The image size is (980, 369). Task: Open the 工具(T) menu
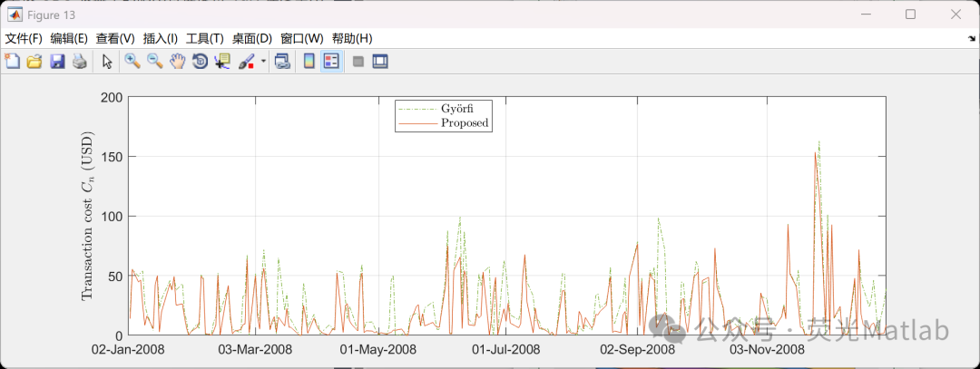pyautogui.click(x=205, y=39)
